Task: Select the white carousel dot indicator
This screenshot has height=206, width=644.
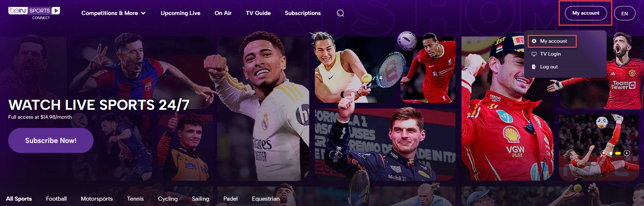Action: click(611, 153)
